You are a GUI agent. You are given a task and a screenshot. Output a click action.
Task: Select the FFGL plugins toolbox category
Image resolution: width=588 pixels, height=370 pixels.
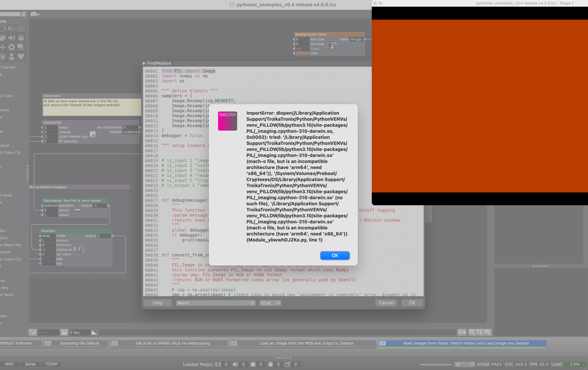21,29
